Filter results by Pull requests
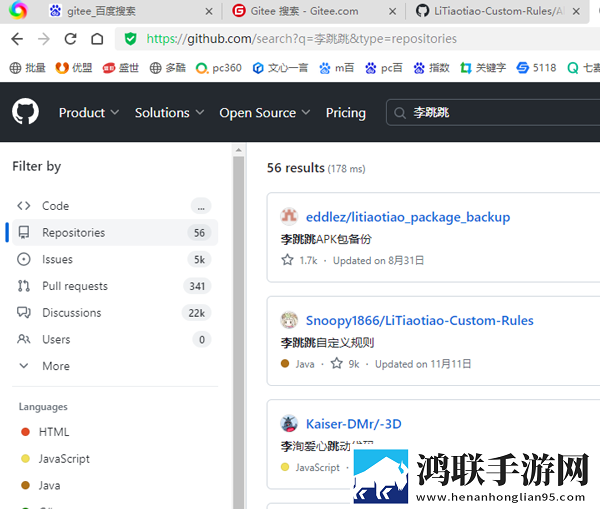Viewport: 600px width, 509px height. pyautogui.click(x=115, y=286)
